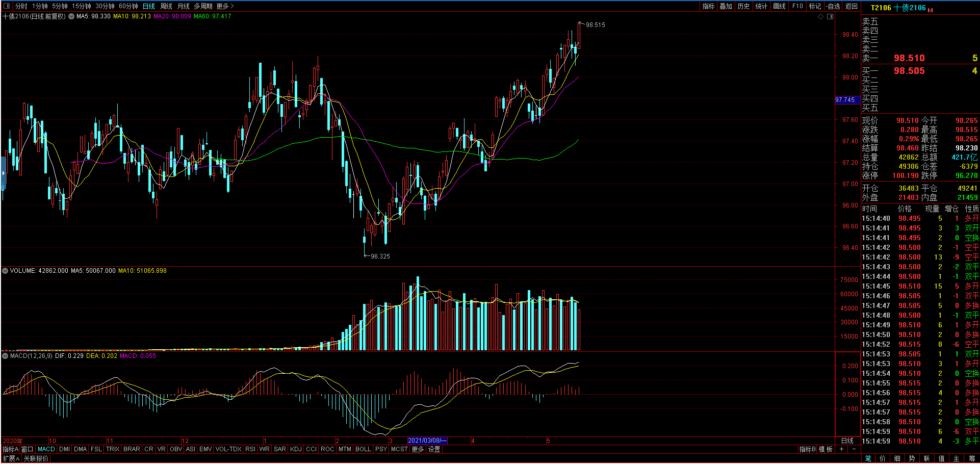This screenshot has height=464, width=980.
Task: Click the left edge arrow handle
Action: pos(3,173)
